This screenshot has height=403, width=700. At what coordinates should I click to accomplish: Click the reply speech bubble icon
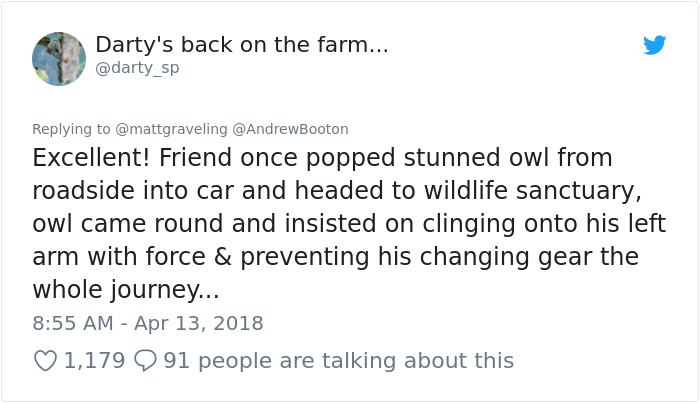point(144,360)
